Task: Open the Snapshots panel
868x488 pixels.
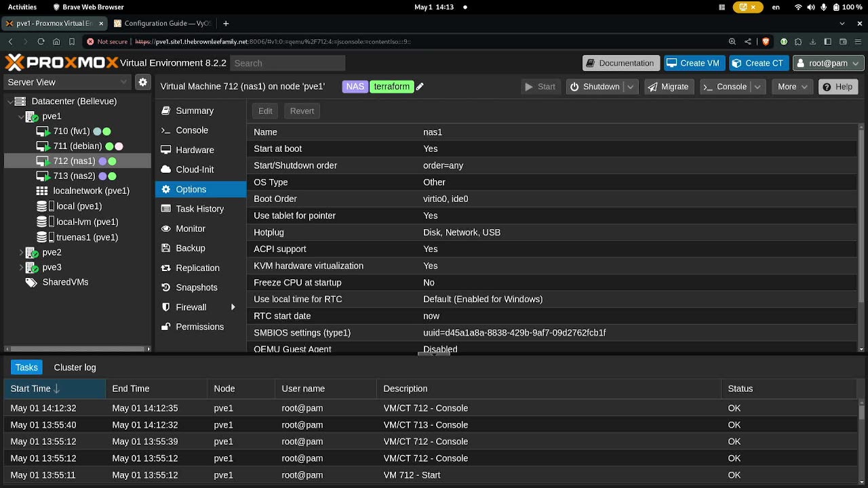Action: tap(200, 287)
